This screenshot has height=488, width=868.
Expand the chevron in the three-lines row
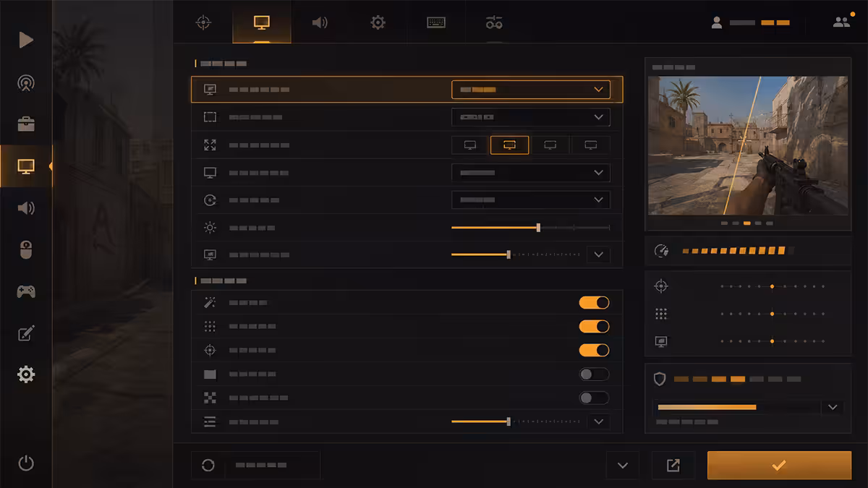598,421
